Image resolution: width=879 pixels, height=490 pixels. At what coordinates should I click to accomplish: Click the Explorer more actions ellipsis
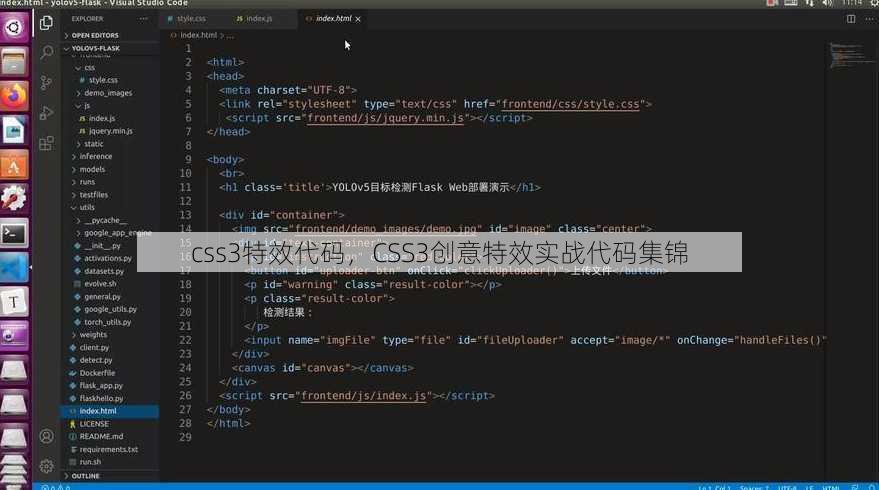[x=144, y=19]
